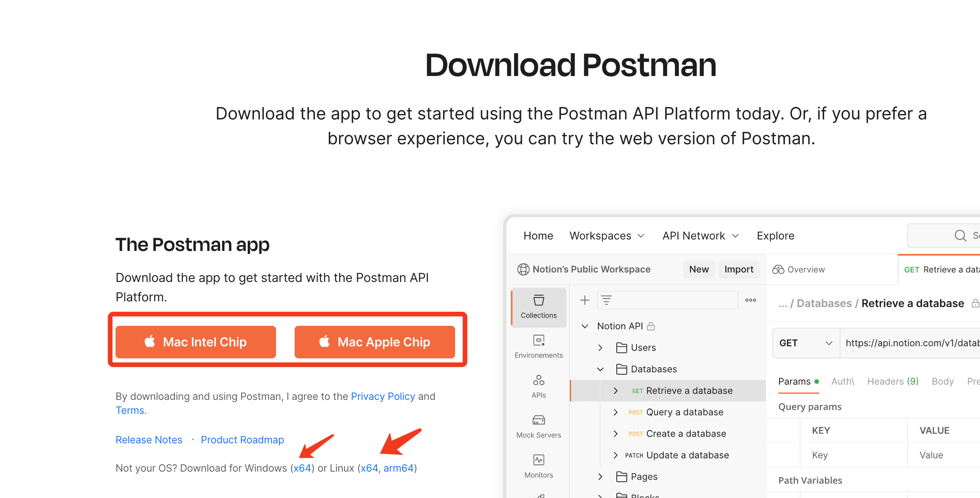Click the Monitors icon in sidebar

(x=539, y=460)
